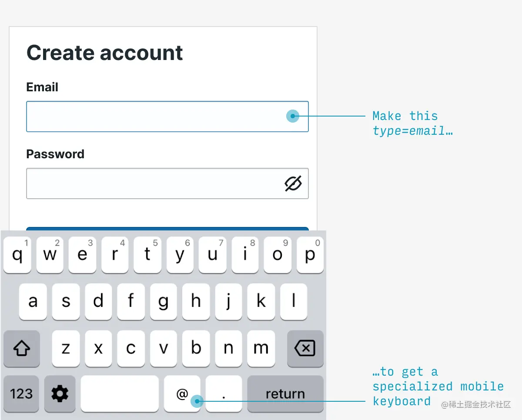
Task: Tap the e key
Action: pyautogui.click(x=82, y=255)
